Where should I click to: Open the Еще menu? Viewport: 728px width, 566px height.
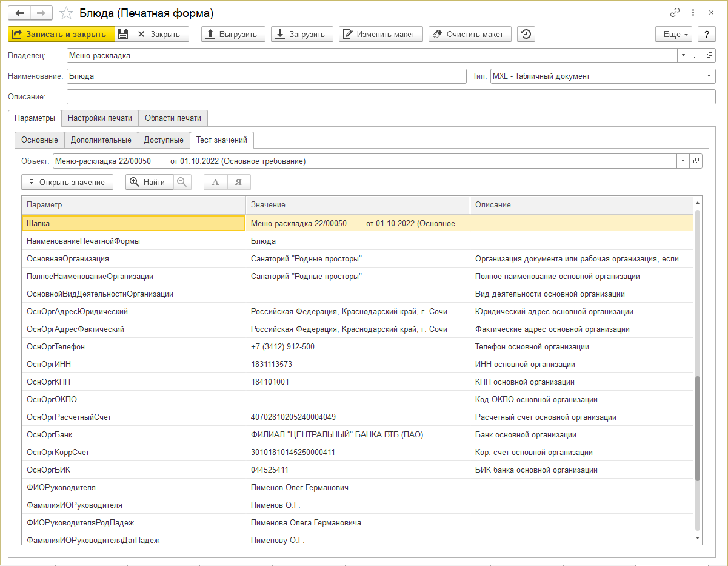(674, 35)
